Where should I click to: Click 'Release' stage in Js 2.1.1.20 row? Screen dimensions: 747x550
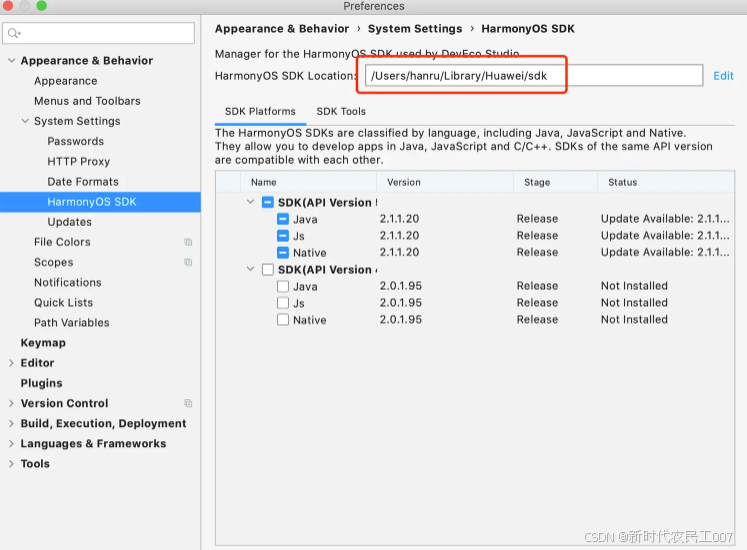click(x=537, y=235)
